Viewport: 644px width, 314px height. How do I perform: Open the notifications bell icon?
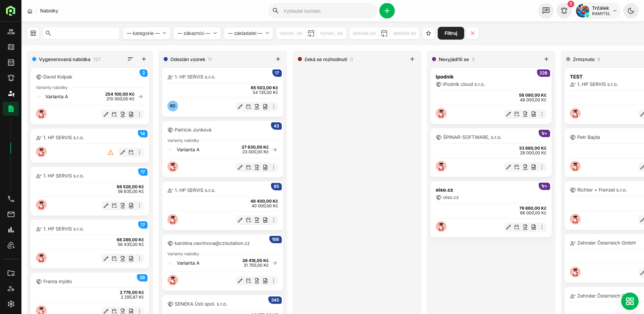564,11
